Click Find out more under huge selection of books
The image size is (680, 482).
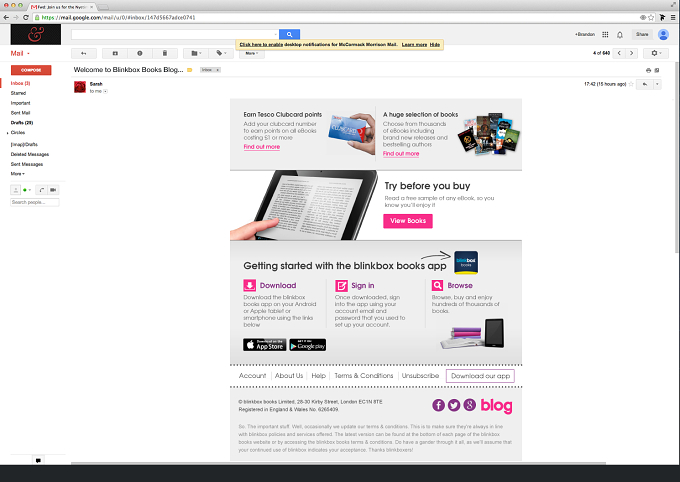point(401,154)
